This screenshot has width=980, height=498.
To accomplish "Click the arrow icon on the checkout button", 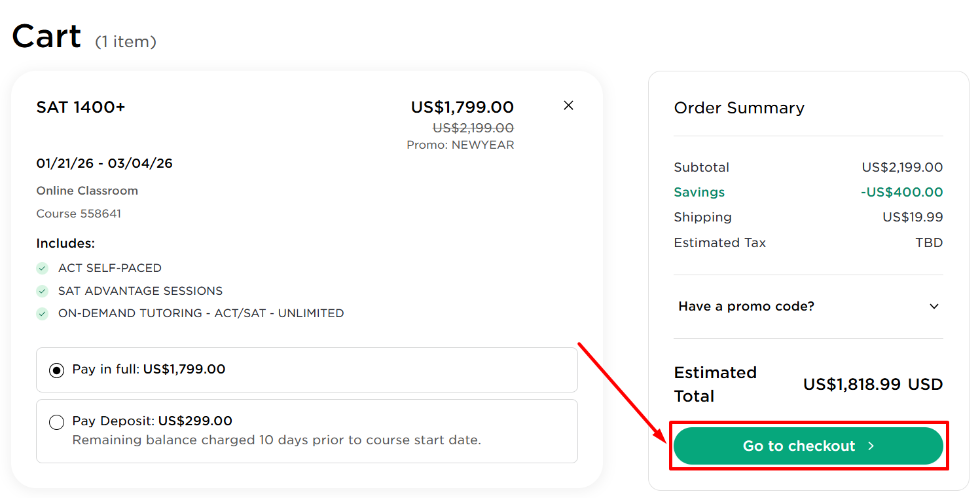I will pos(871,446).
